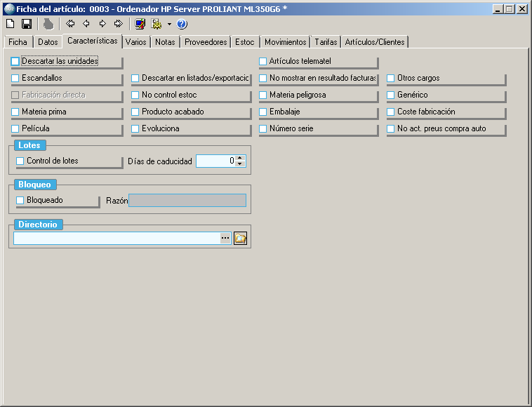Click the gear settings toolbar icon
This screenshot has width=532, height=407.
157,24
